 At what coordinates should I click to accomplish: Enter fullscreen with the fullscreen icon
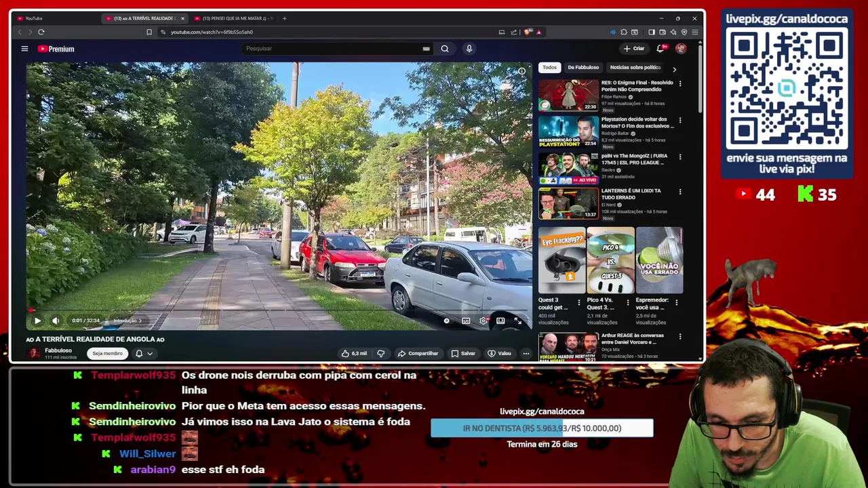pyautogui.click(x=518, y=321)
